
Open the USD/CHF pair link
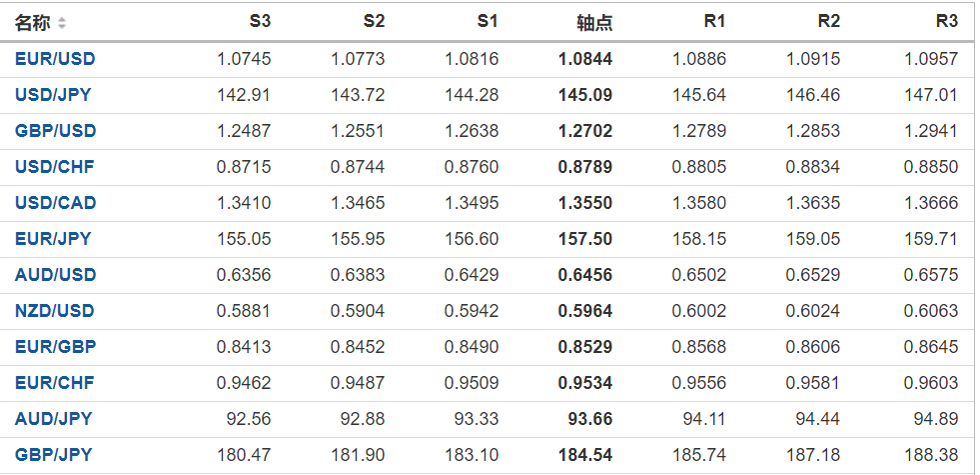point(54,167)
